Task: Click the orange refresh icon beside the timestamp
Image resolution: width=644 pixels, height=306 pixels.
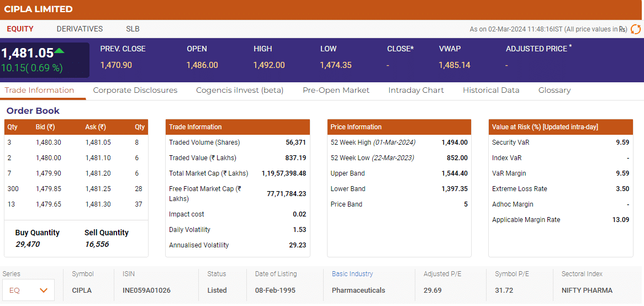Action: click(636, 29)
